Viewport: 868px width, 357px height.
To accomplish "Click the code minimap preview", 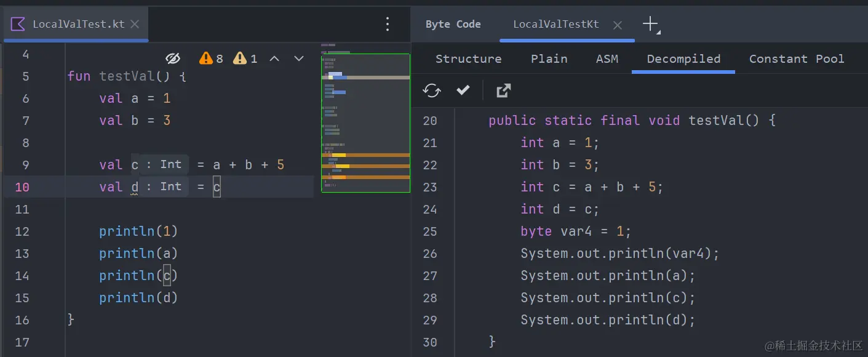I will coord(365,123).
